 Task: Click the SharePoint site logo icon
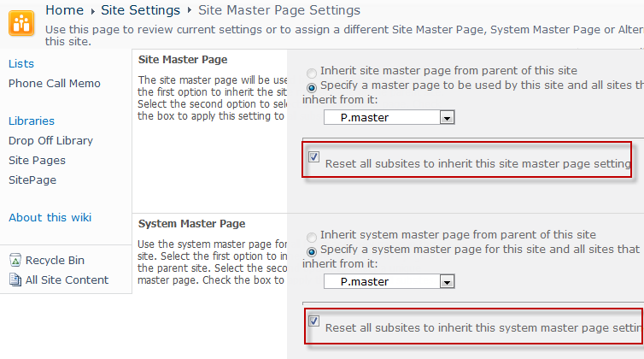click(21, 23)
